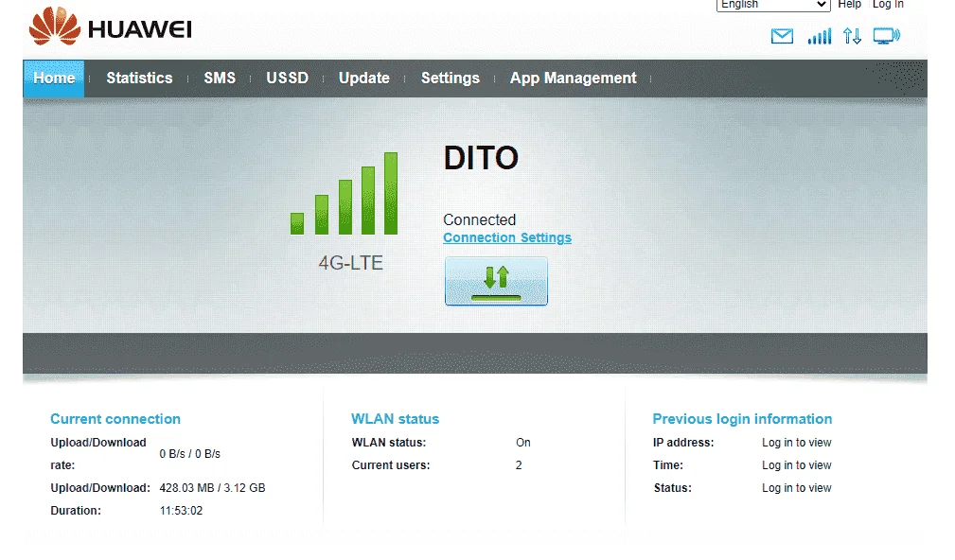This screenshot has height=560, width=955.
Task: Open the SMS tab
Action: pos(220,79)
